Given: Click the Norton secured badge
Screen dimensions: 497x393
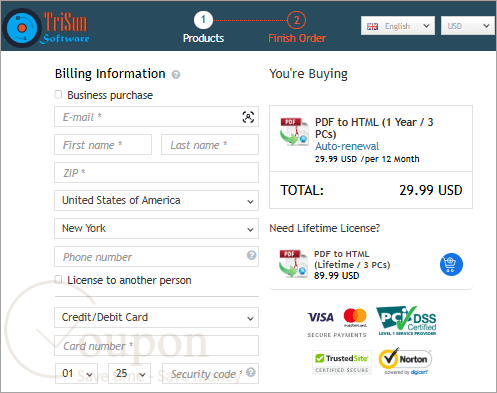Looking at the screenshot, I should click(x=405, y=361).
